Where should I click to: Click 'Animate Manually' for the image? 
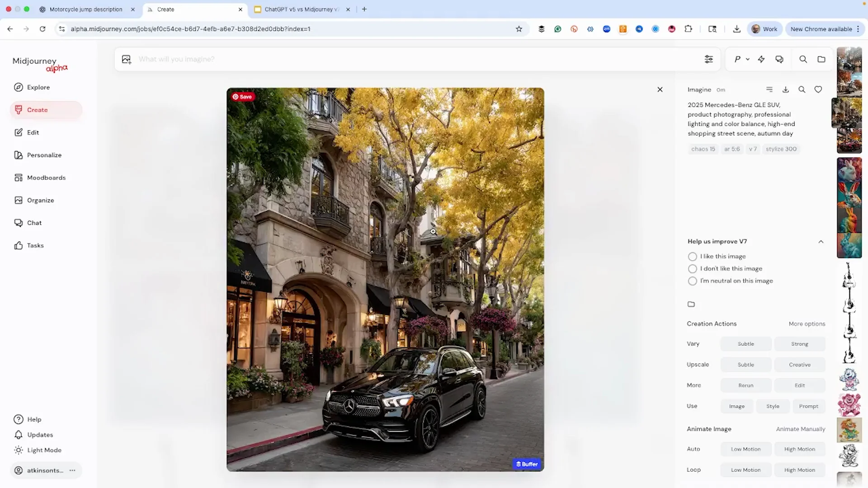801,429
